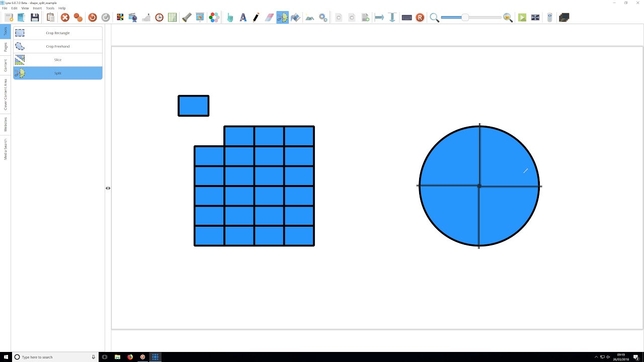Select the text letter A tool

point(243,18)
